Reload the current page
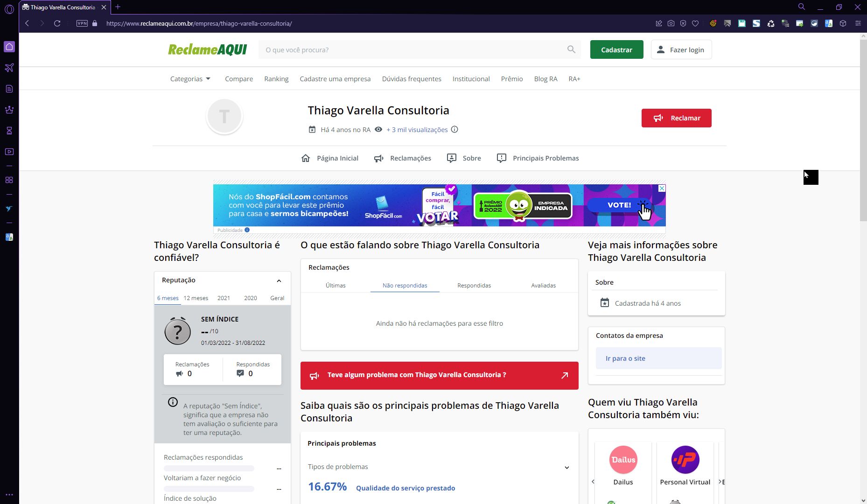Image resolution: width=867 pixels, height=504 pixels. point(57,23)
